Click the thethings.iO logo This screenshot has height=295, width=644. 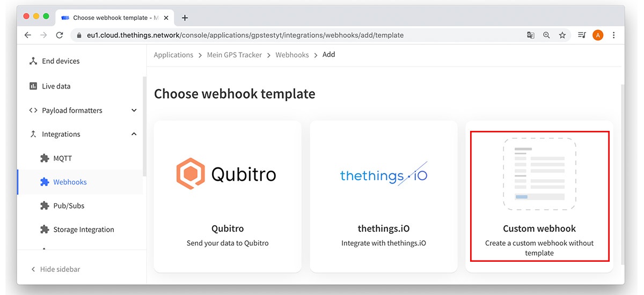tap(384, 174)
